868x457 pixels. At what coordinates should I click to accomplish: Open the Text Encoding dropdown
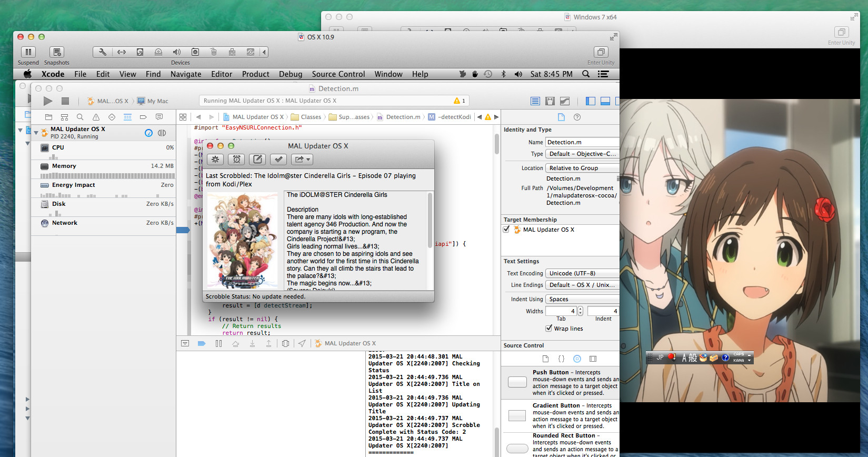coord(582,273)
